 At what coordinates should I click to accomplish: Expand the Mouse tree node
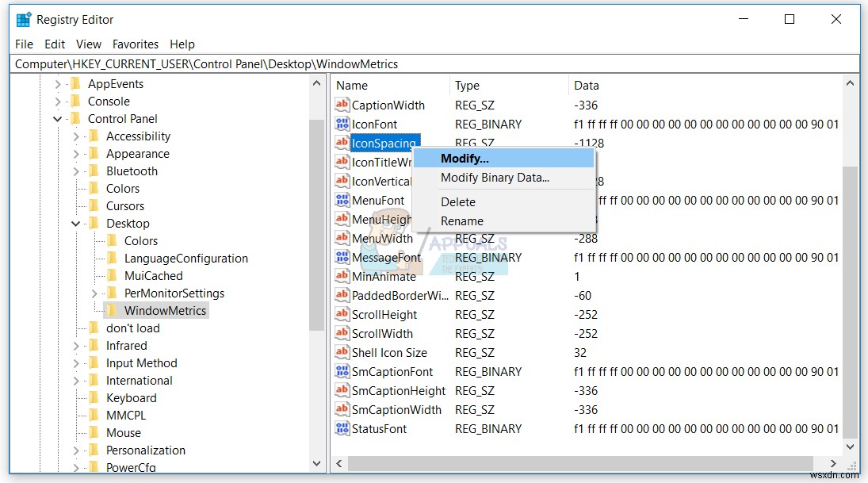[76, 432]
